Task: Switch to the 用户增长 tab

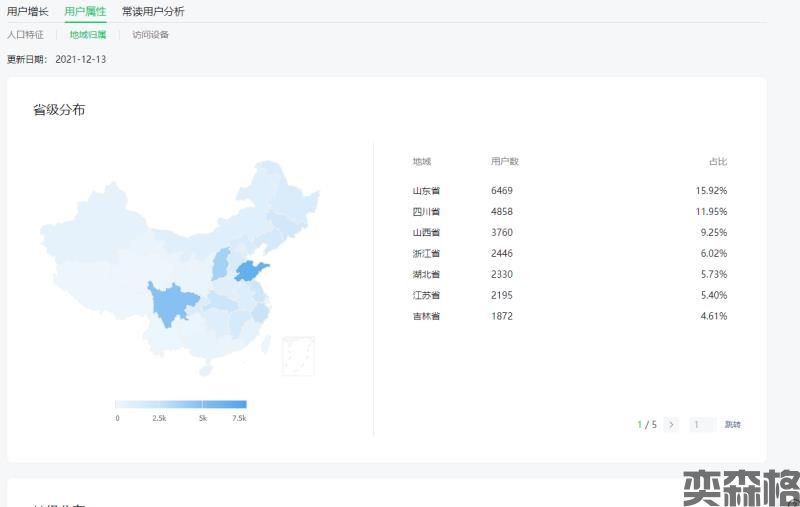Action: click(x=27, y=11)
